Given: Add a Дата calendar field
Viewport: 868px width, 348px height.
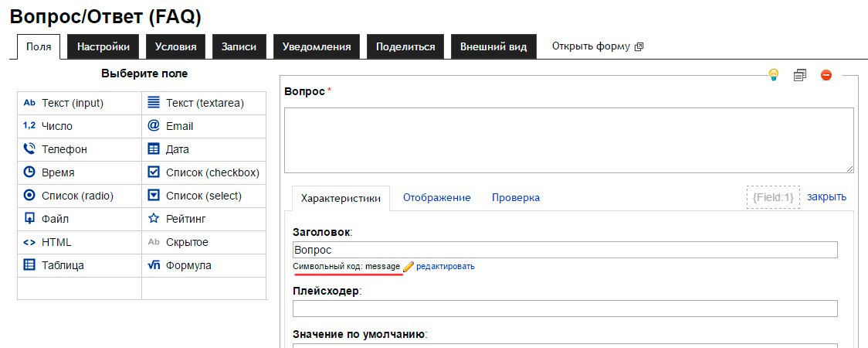Looking at the screenshot, I should (177, 149).
